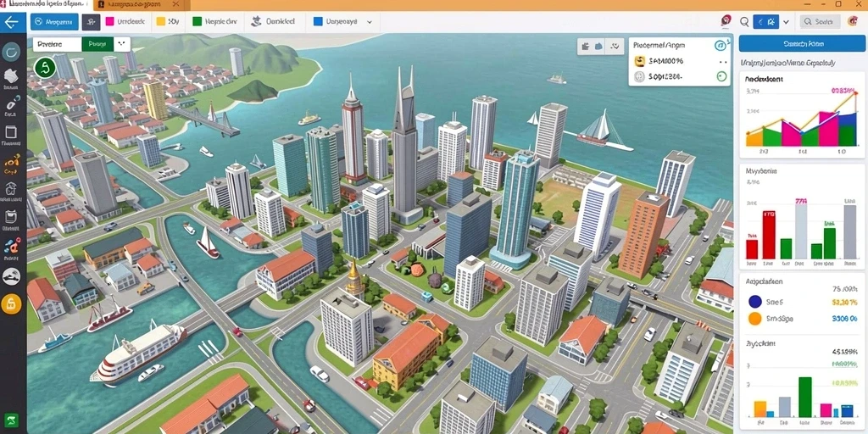Click the green circular S badge on map
Screen dimensions: 868x434
click(45, 68)
